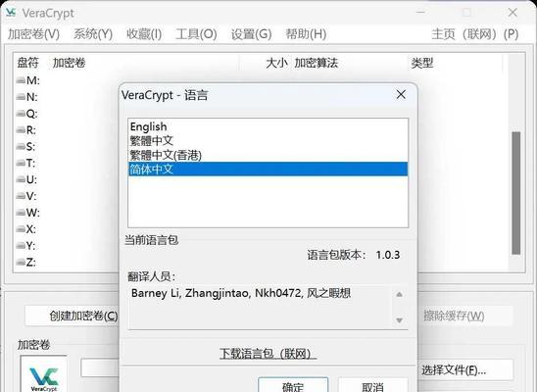This screenshot has width=537, height=392.
Task: Select drive S: icon in list
Action: click(x=21, y=147)
